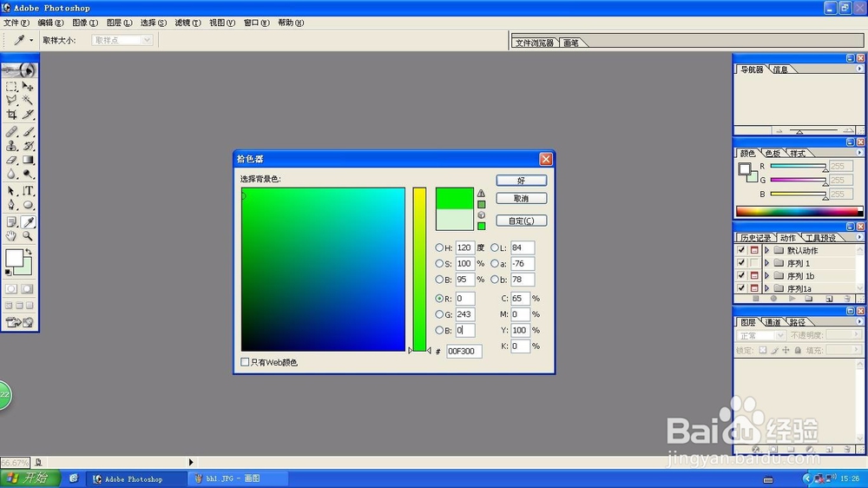Viewport: 868px width, 488px height.
Task: Select the HSB brightness B radio button
Action: point(439,280)
